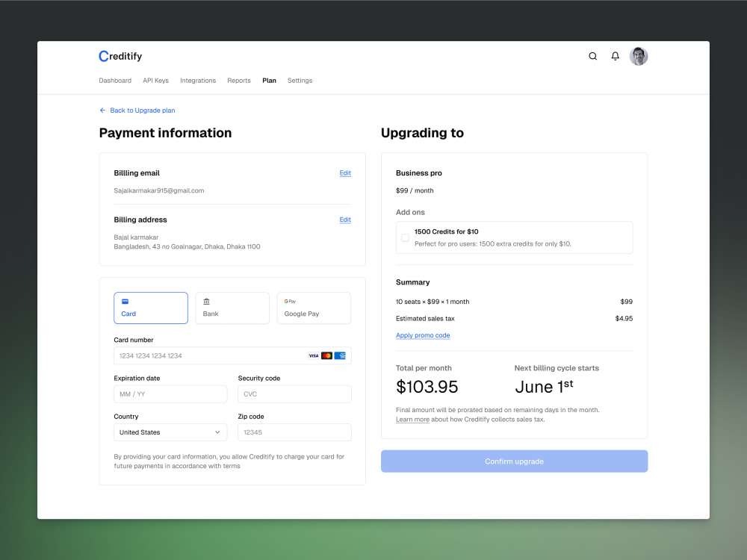Image resolution: width=747 pixels, height=560 pixels.
Task: Click the Mastercard icon
Action: coord(327,355)
